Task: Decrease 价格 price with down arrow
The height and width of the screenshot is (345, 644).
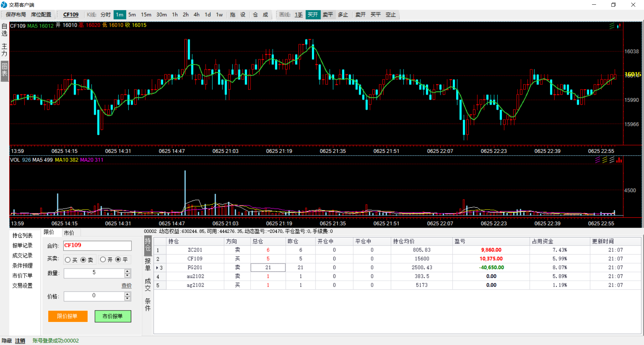Action: click(x=127, y=298)
